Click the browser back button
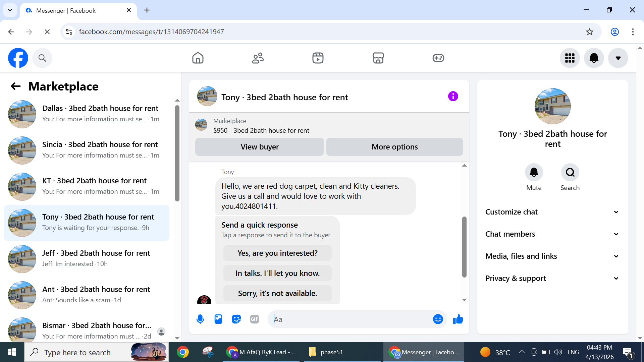Image resolution: width=644 pixels, height=362 pixels. coord(11,32)
